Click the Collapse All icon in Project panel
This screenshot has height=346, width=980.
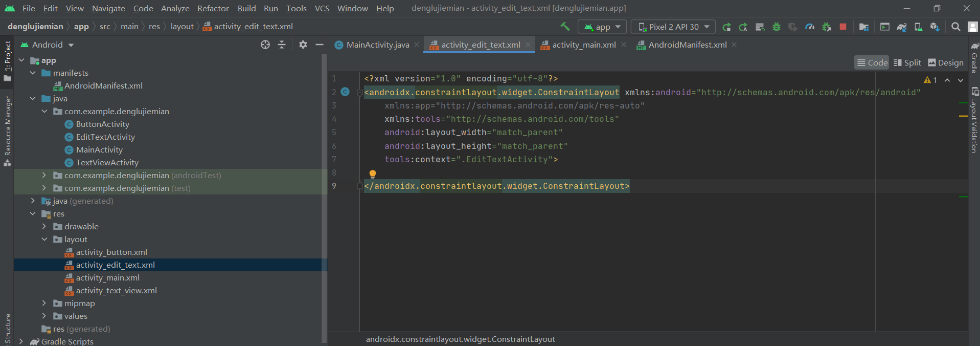pos(282,45)
